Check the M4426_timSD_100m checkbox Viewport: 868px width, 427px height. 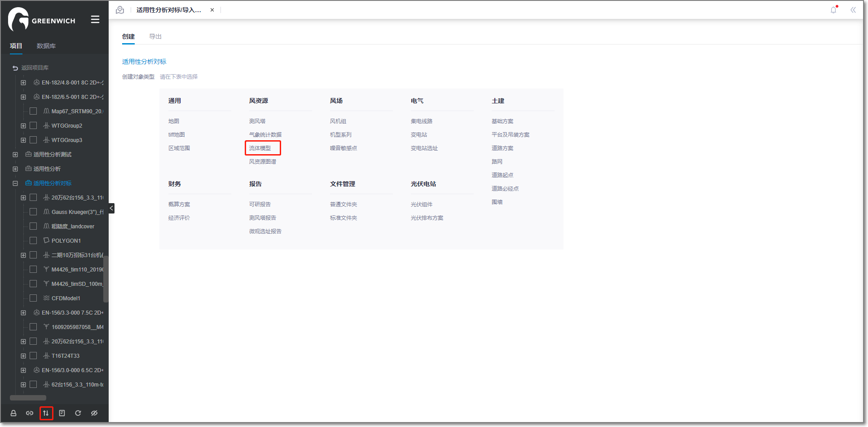click(x=33, y=284)
